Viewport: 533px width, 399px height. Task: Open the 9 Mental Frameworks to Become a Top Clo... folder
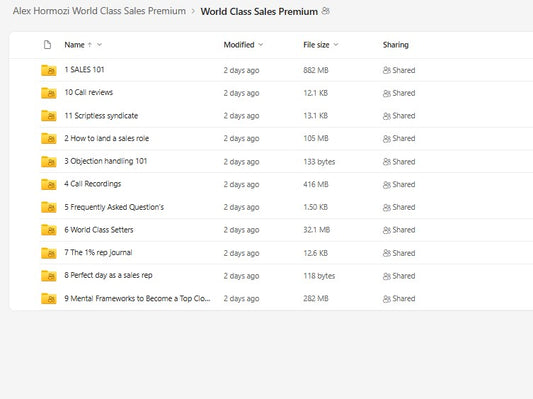pyautogui.click(x=137, y=298)
